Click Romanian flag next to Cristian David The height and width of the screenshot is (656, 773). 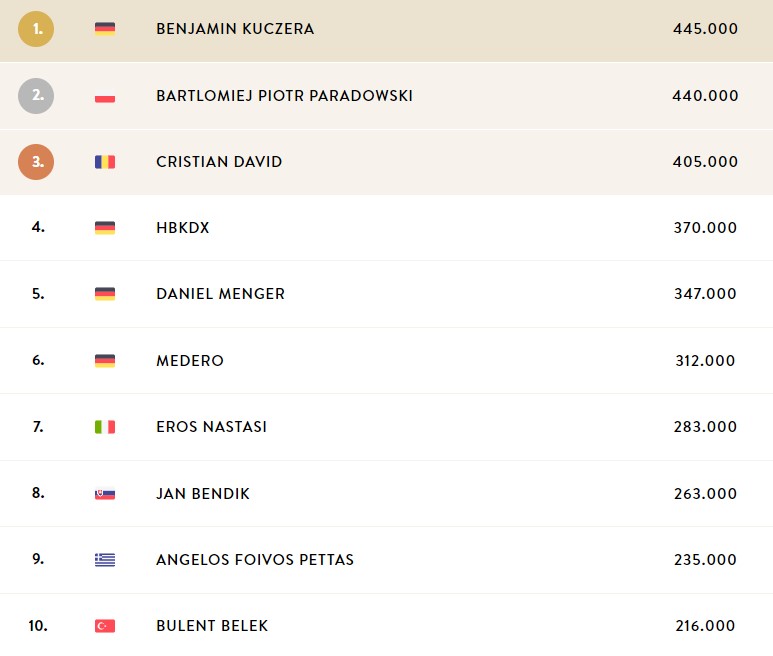[x=105, y=162]
